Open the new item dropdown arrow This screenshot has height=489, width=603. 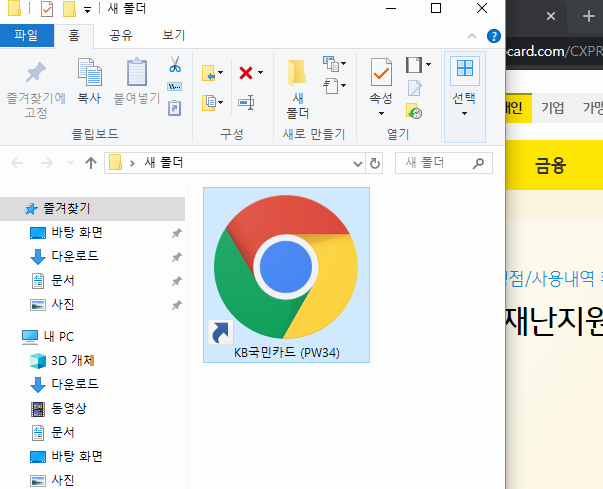[x=343, y=63]
